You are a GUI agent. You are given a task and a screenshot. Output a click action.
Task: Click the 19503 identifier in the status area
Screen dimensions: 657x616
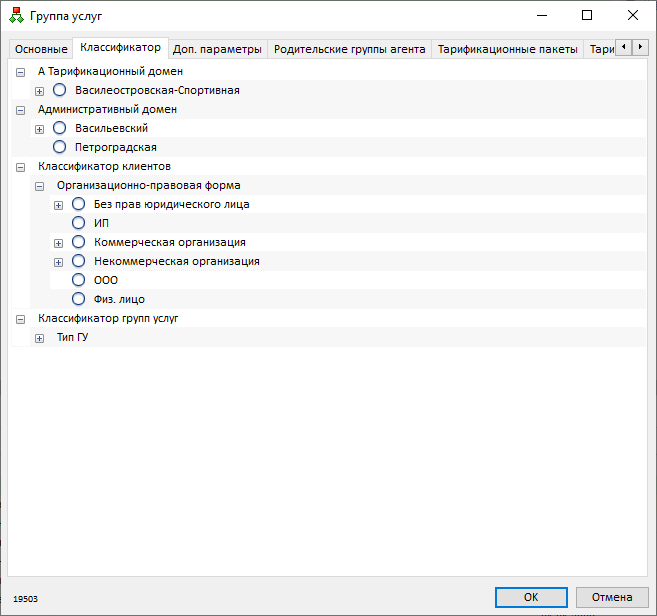25,599
